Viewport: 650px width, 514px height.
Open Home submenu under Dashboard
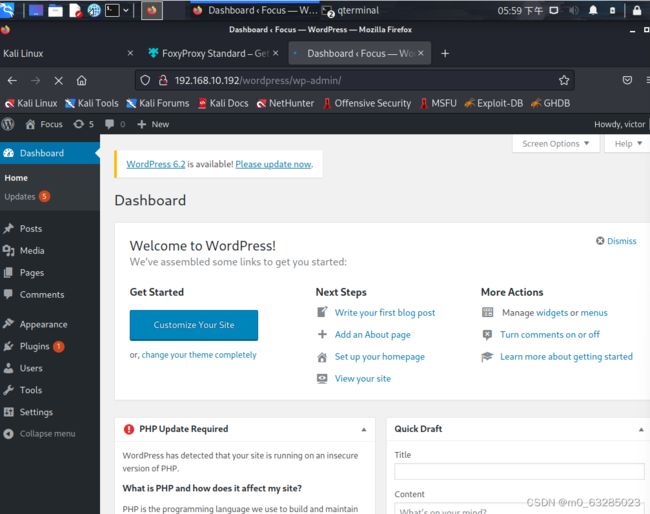[x=16, y=178]
